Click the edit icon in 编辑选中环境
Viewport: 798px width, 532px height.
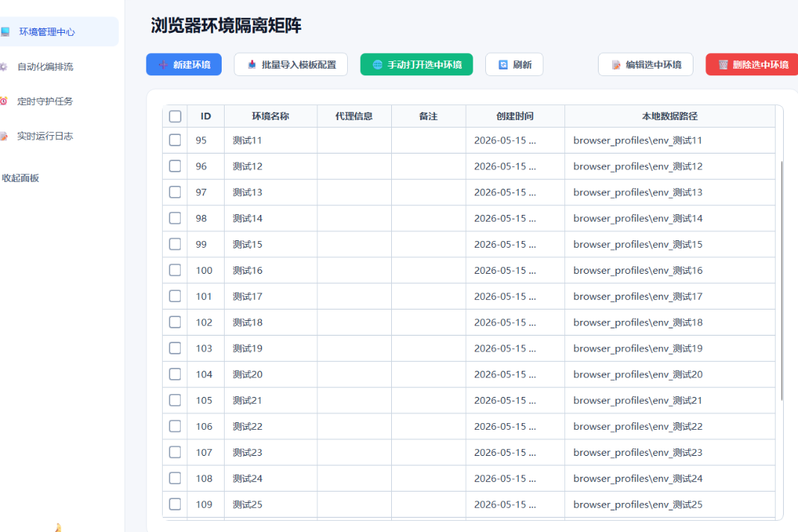[x=616, y=65]
